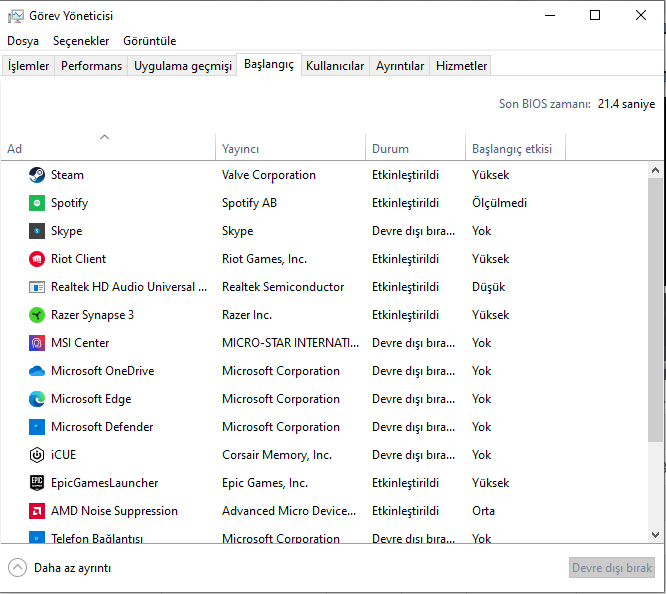The image size is (666, 594).
Task: Select the Steam row name
Action: [x=67, y=175]
